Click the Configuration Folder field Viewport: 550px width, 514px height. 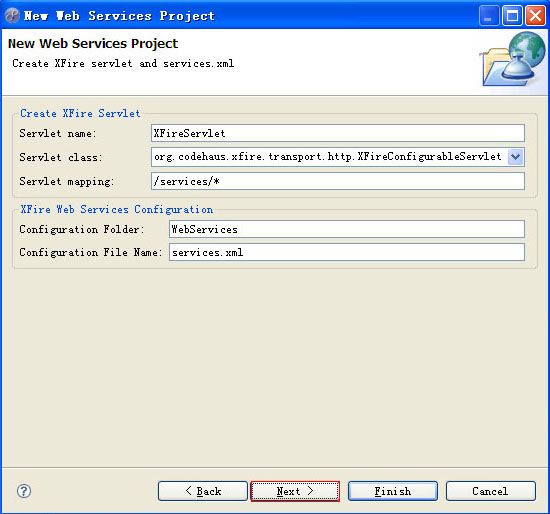click(347, 229)
